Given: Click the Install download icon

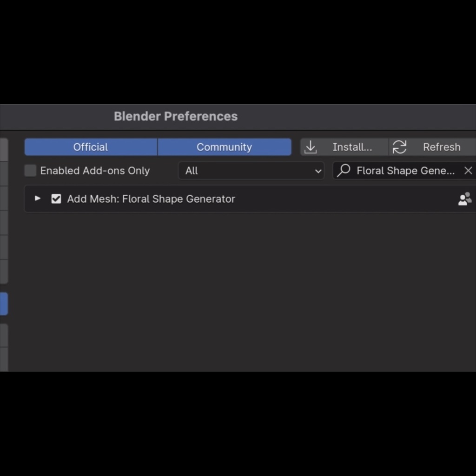Looking at the screenshot, I should click(x=311, y=147).
